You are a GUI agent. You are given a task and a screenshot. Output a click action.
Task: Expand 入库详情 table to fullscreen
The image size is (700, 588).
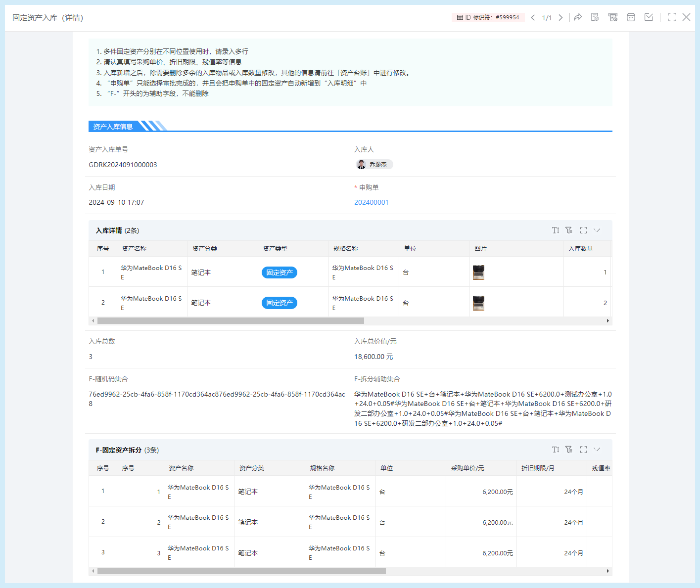coord(583,230)
